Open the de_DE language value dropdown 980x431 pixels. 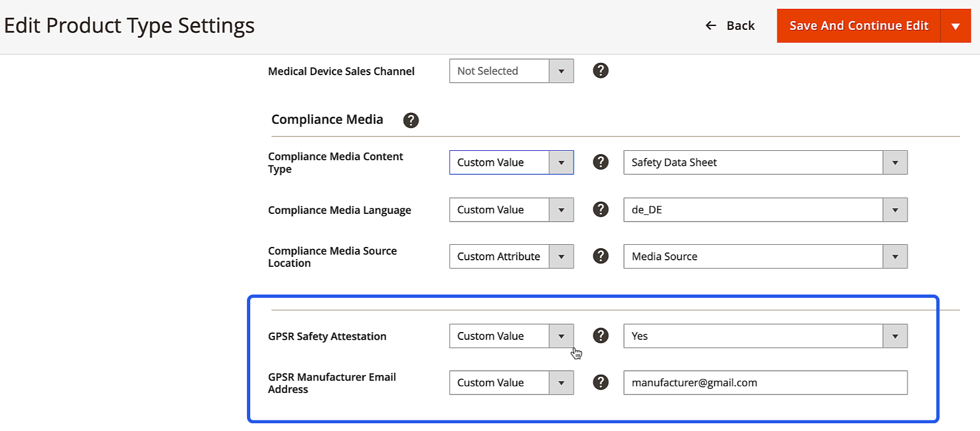tap(765, 210)
